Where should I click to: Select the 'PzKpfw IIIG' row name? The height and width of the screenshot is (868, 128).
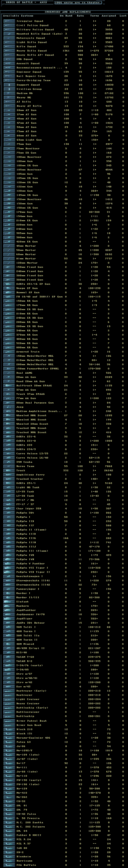point(26,538)
